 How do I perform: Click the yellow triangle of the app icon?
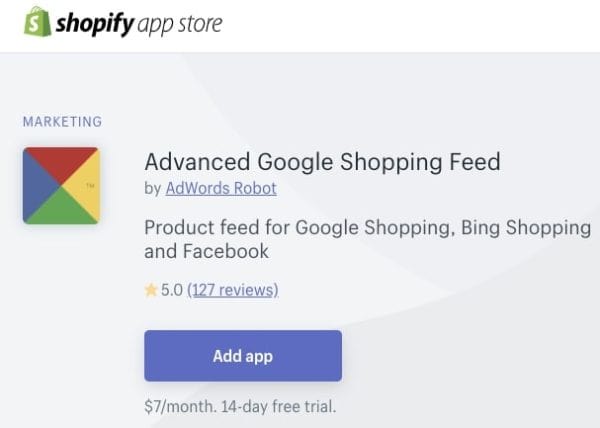pos(85,186)
